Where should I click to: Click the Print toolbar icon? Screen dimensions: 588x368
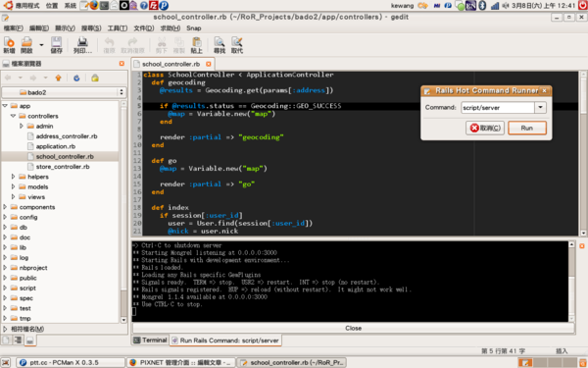[x=82, y=45]
